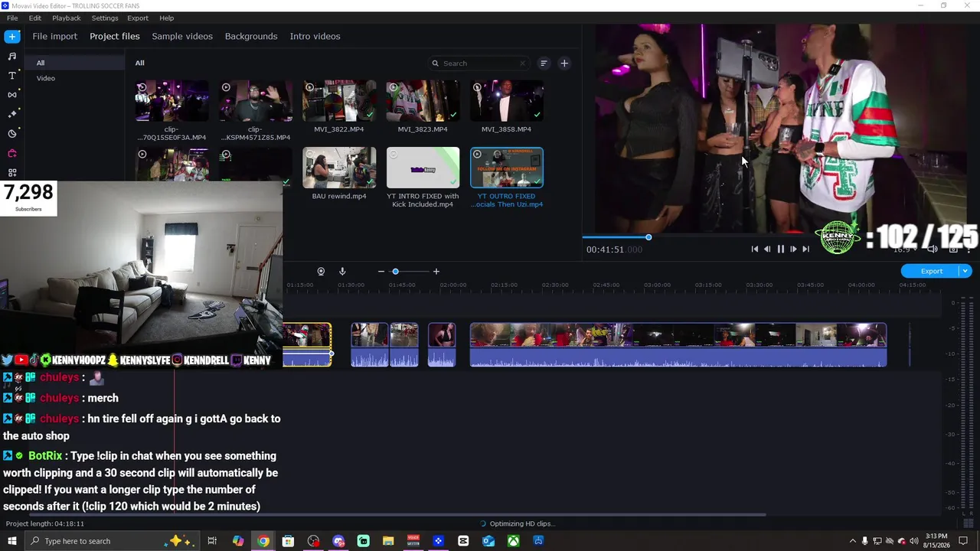980x551 pixels.
Task: Open the Stickers tab in sidebar
Action: [x=12, y=133]
